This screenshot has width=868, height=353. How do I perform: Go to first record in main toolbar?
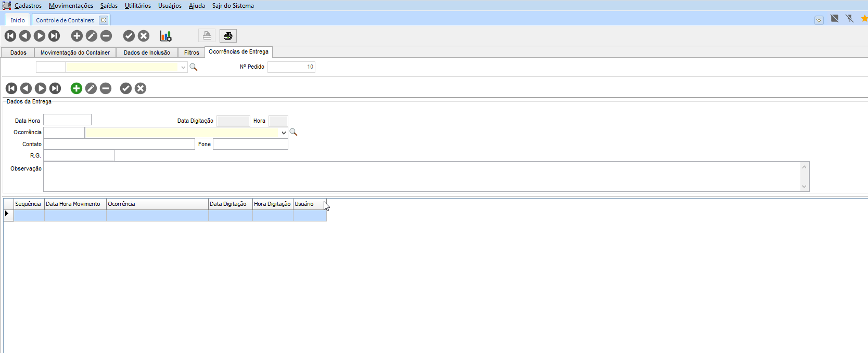click(x=10, y=36)
